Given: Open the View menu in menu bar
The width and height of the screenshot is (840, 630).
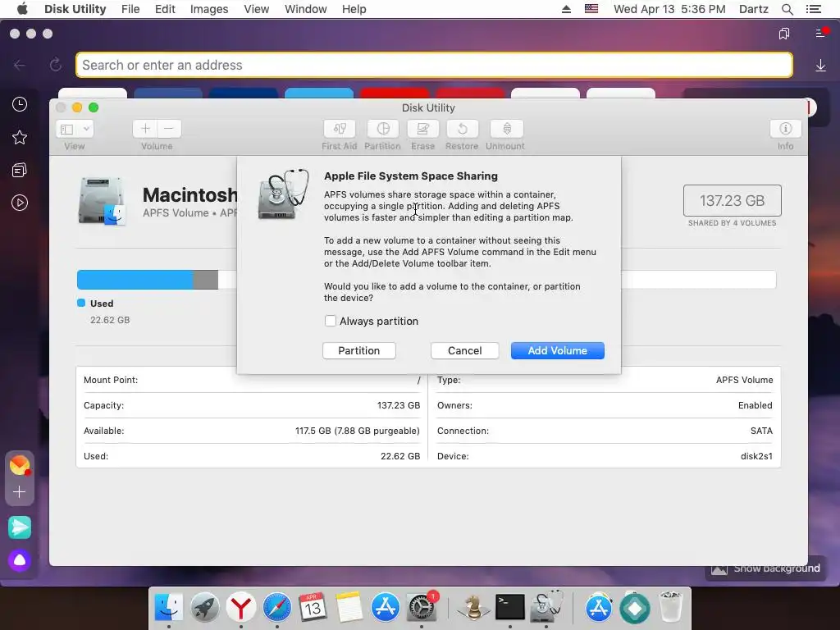Looking at the screenshot, I should 256,9.
